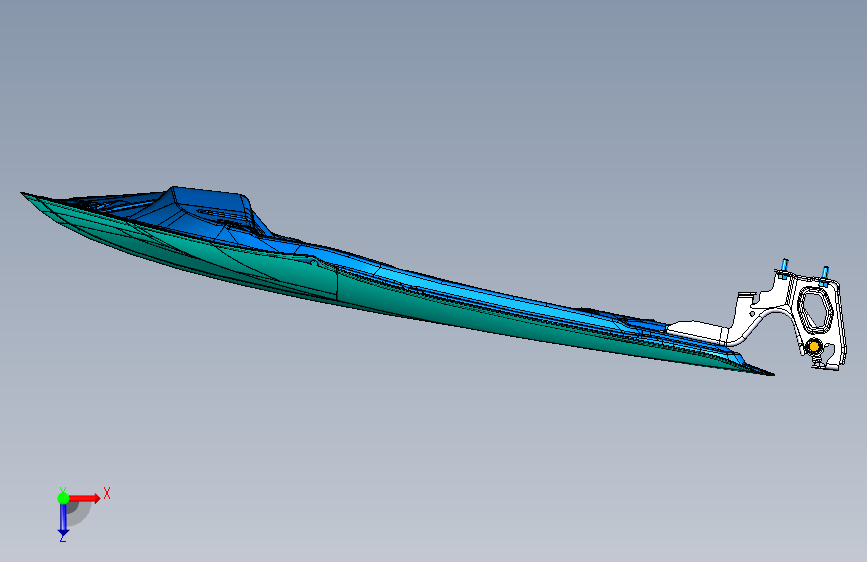Select the right blue stud atop the bracket
The width and height of the screenshot is (867, 562).
click(824, 273)
